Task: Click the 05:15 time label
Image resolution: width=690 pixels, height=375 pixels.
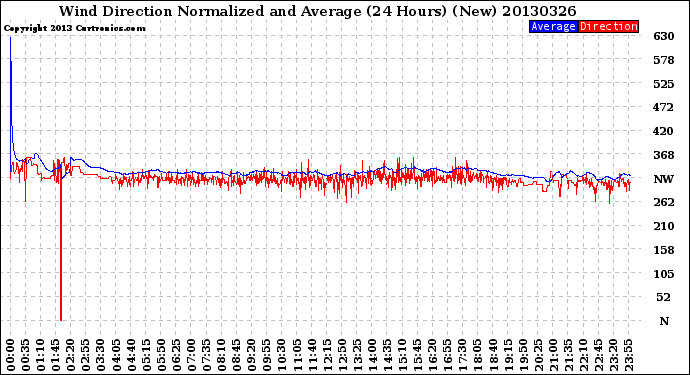Action: [146, 355]
